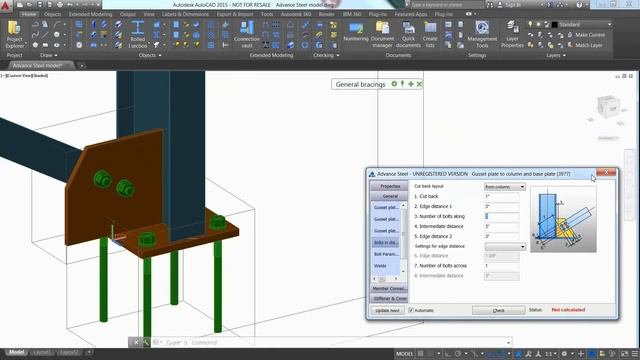This screenshot has height=360, width=640.
Task: Click the Member Connec... section button
Action: tap(389, 289)
